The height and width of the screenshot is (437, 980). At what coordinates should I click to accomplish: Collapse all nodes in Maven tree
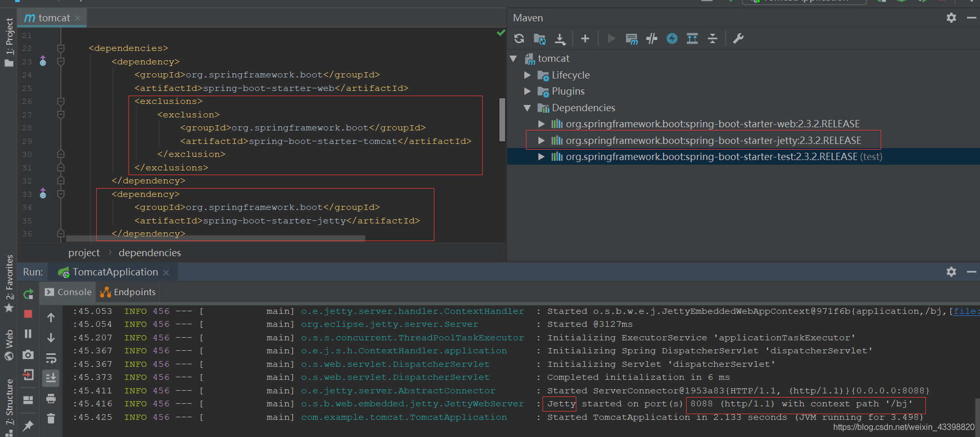[713, 38]
